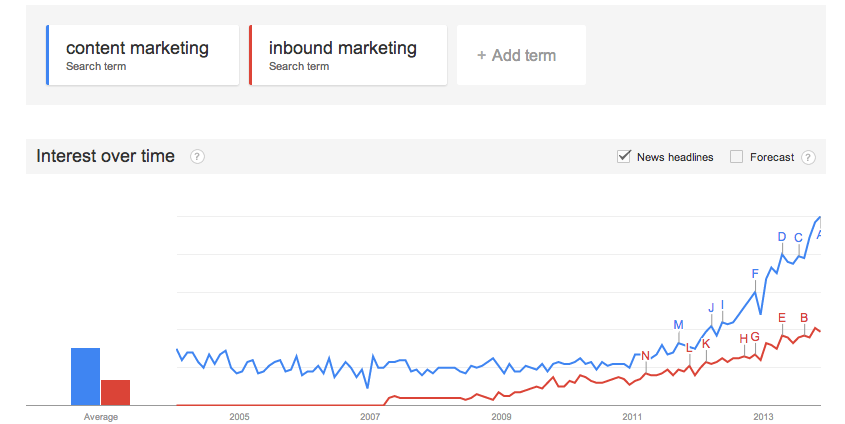Select red headline marker K
The width and height of the screenshot is (845, 424).
[706, 344]
